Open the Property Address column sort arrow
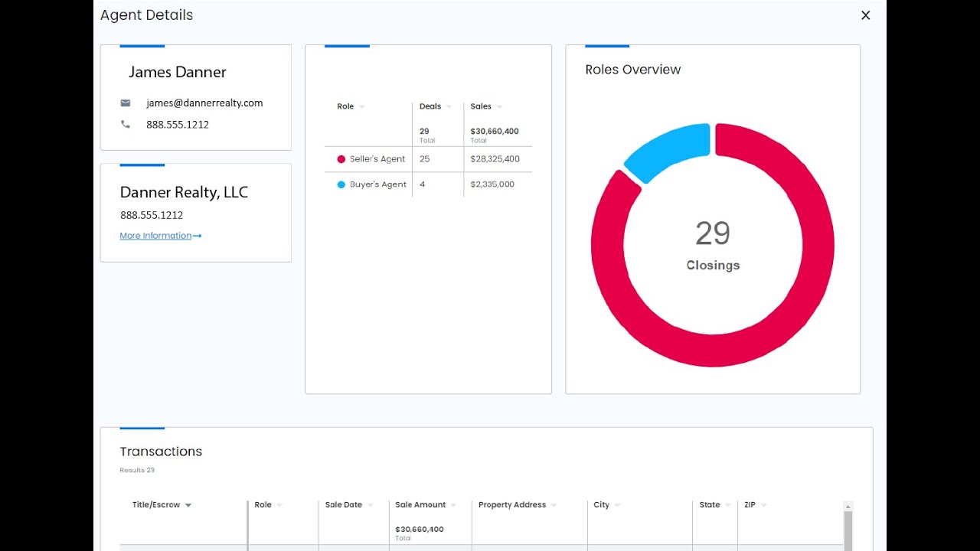The height and width of the screenshot is (551, 980). pyautogui.click(x=554, y=505)
